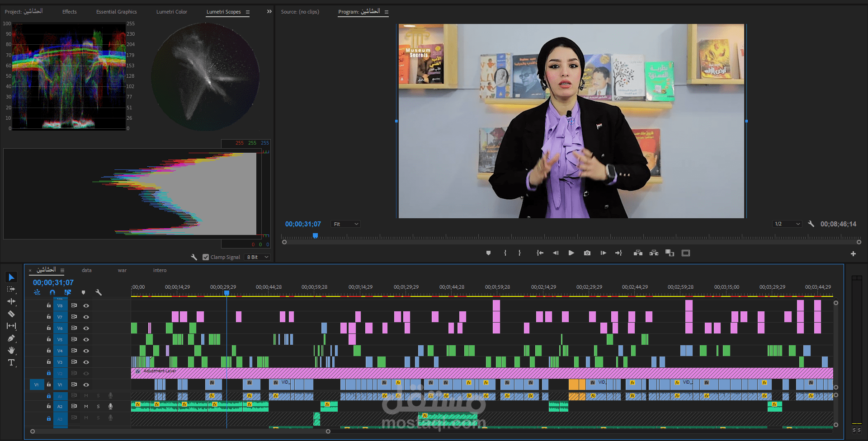Export frame with camera icon
This screenshot has width=868, height=441.
tap(587, 253)
